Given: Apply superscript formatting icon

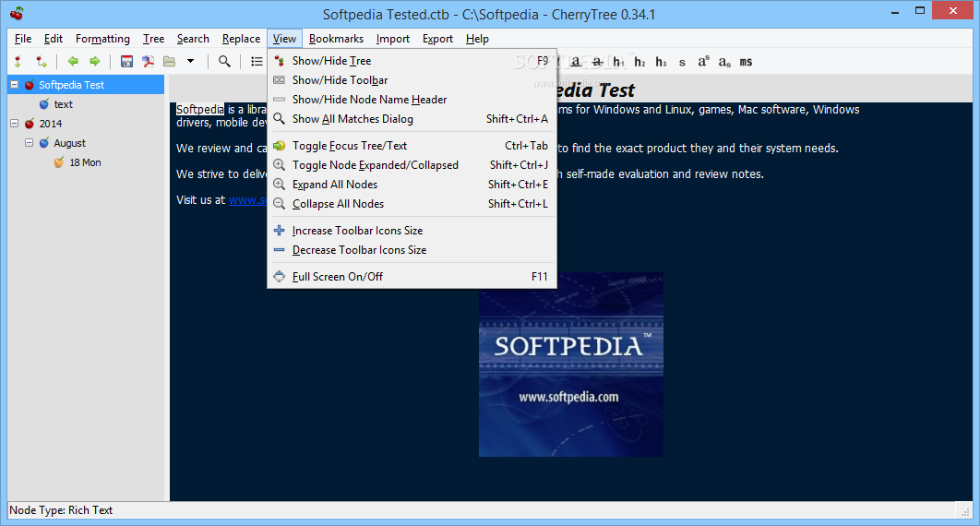Looking at the screenshot, I should pyautogui.click(x=704, y=61).
